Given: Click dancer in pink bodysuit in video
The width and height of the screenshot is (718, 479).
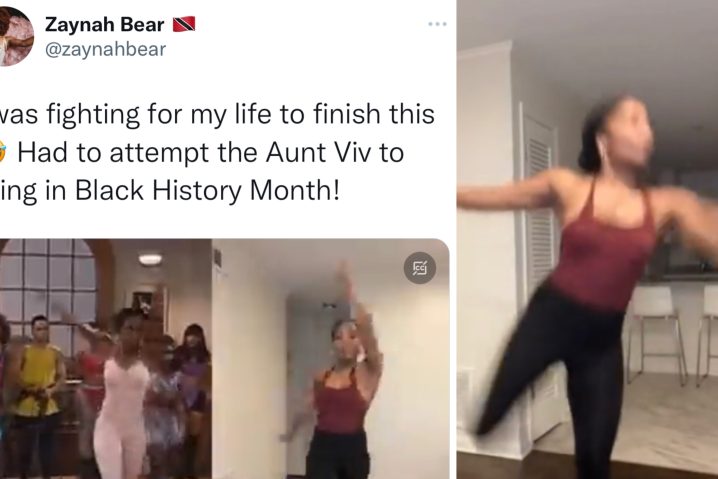Looking at the screenshot, I should (x=122, y=394).
